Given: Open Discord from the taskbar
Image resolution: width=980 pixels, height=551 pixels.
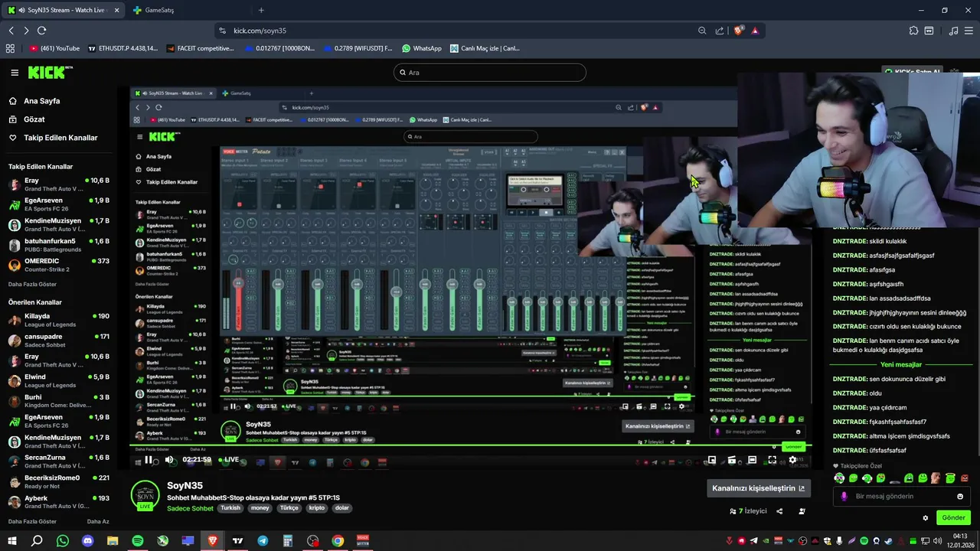Looking at the screenshot, I should tap(87, 541).
